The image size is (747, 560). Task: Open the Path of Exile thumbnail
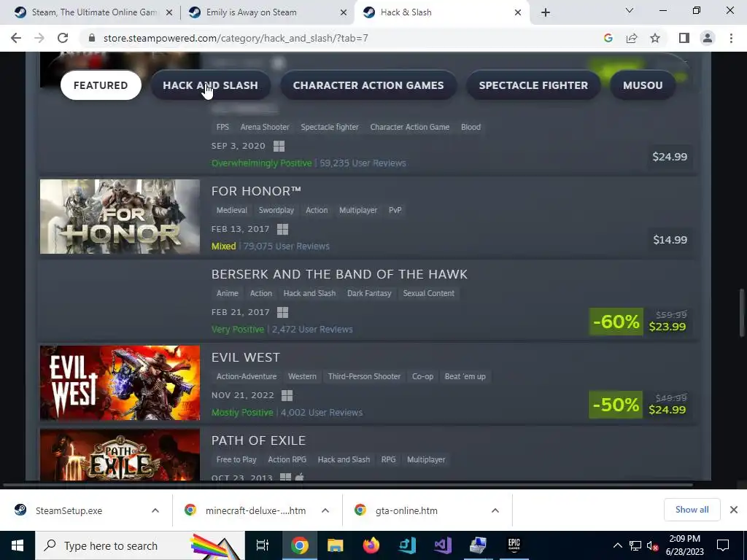click(x=120, y=455)
